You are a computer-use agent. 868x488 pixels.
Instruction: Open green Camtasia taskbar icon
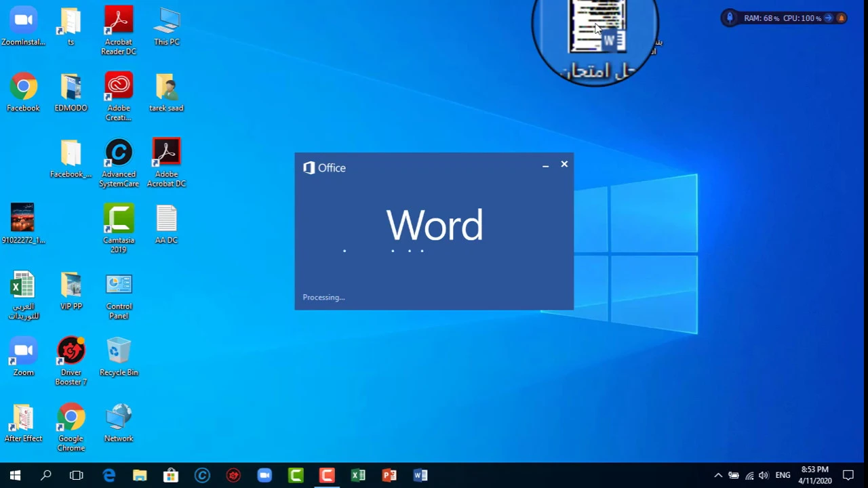tap(296, 475)
